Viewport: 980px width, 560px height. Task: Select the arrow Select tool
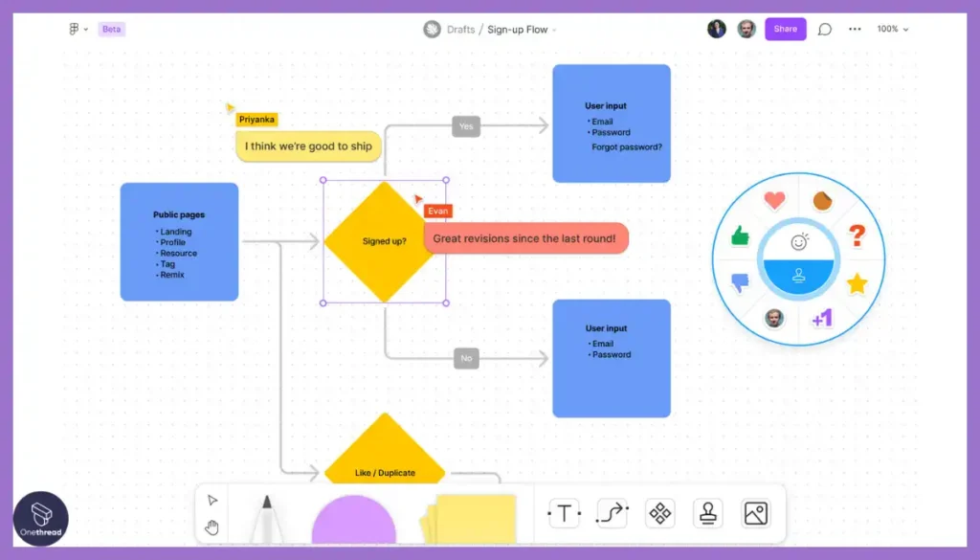[212, 500]
